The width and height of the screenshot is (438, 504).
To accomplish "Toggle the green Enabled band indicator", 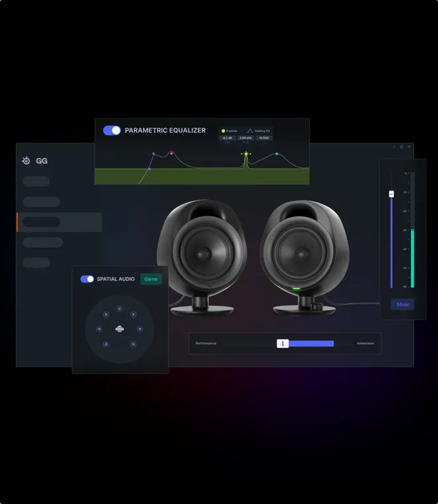I will coord(224,131).
